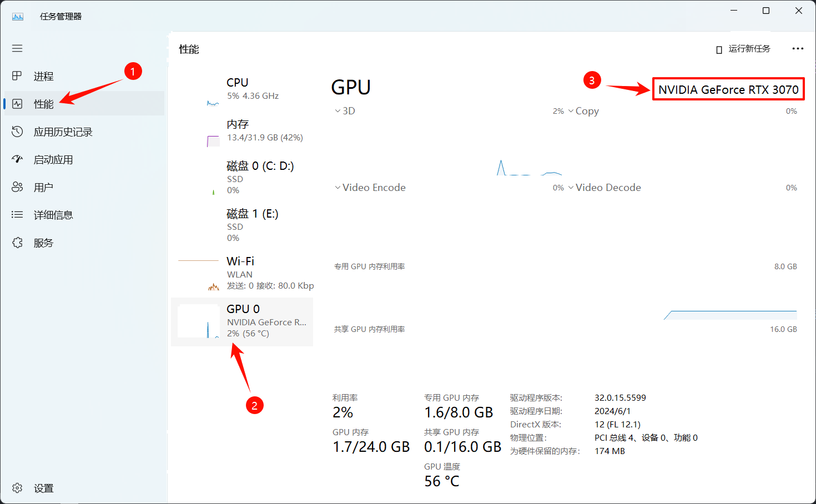Image resolution: width=816 pixels, height=504 pixels.
Task: Click the 进程 processes icon
Action: (x=17, y=76)
